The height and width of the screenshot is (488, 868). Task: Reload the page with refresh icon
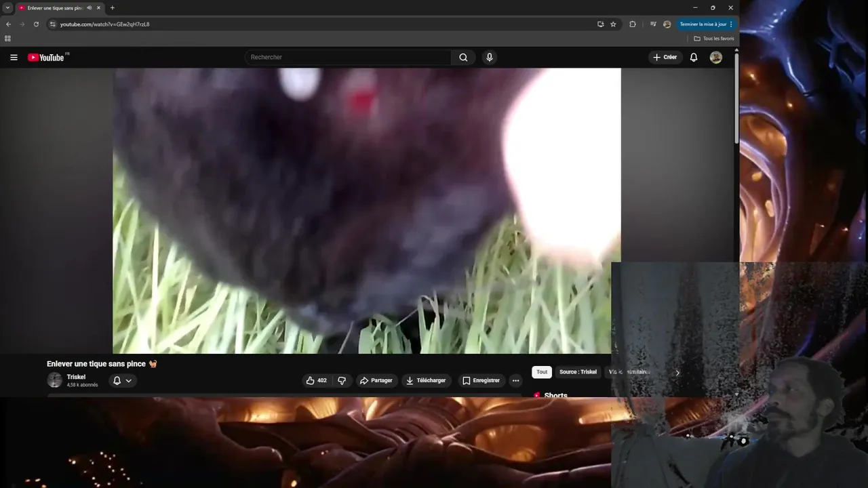click(36, 24)
